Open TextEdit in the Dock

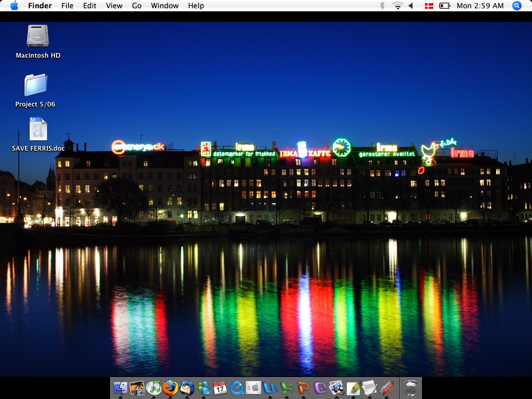click(x=370, y=388)
